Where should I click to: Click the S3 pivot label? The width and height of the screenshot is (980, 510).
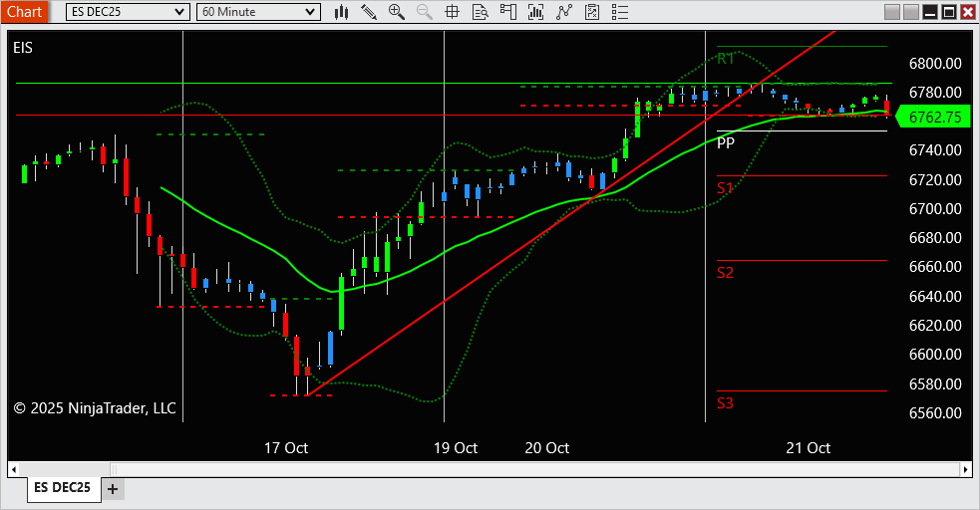725,403
